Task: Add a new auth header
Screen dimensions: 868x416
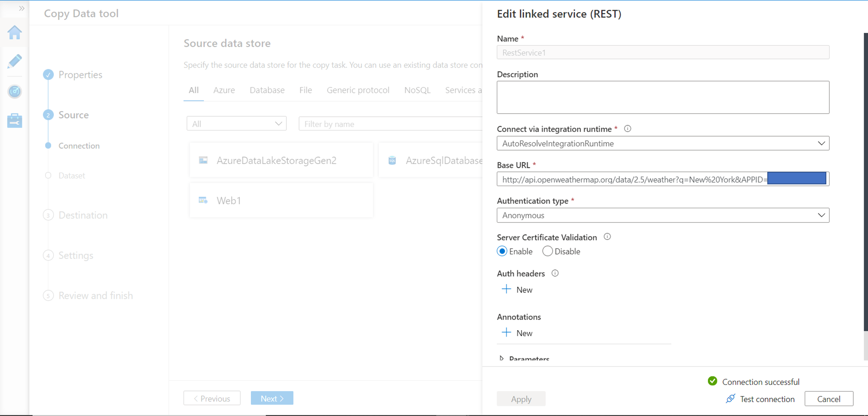Action: [x=517, y=290]
